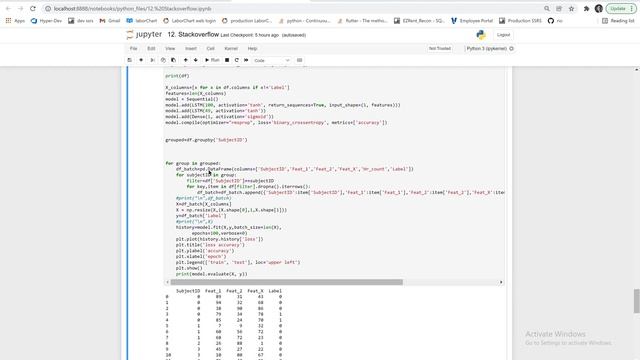640x360 pixels.
Task: Open the Chrome profile avatar
Action: coord(599,9)
